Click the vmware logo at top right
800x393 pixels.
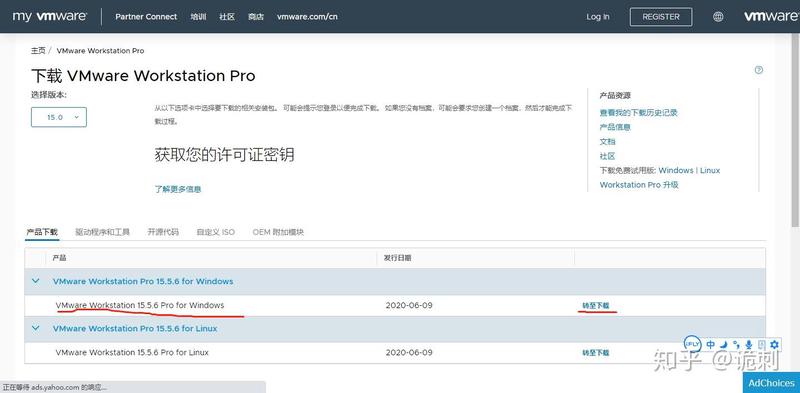pyautogui.click(x=771, y=16)
